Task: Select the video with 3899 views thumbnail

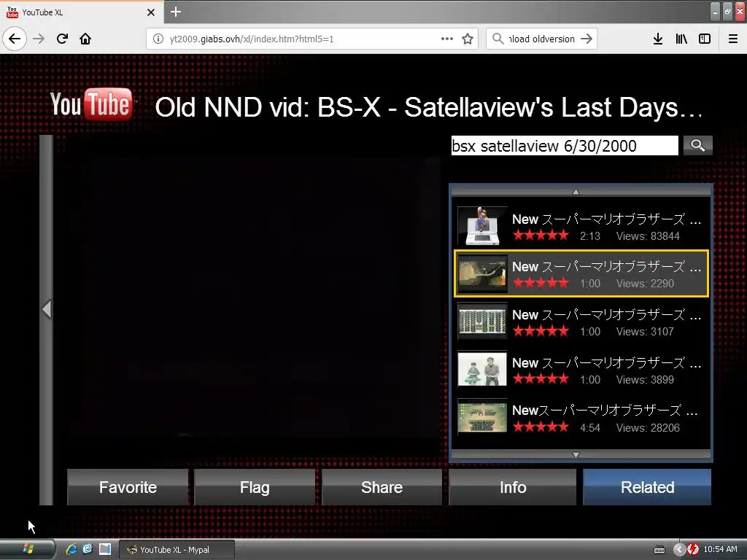Action: [x=482, y=369]
